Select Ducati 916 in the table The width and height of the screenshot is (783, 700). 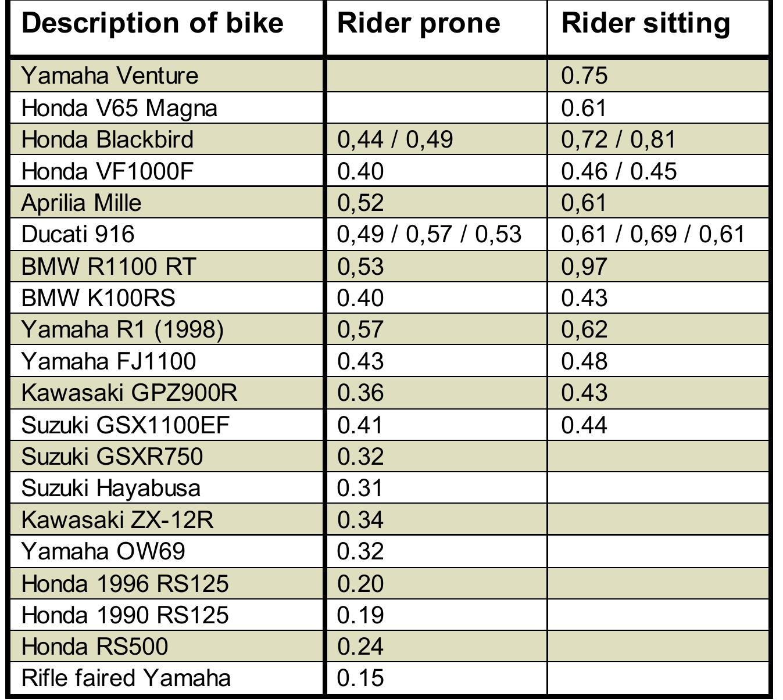(78, 234)
